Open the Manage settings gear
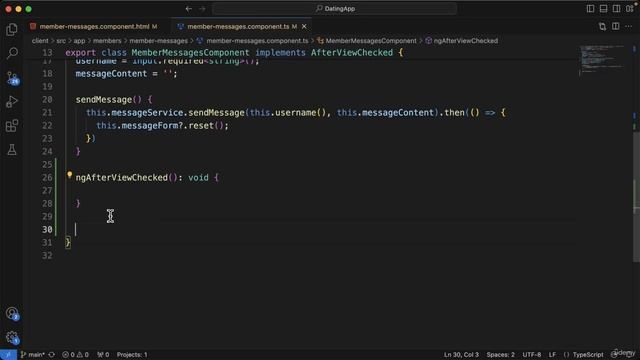Screen dimensions: 640x360 point(12,338)
